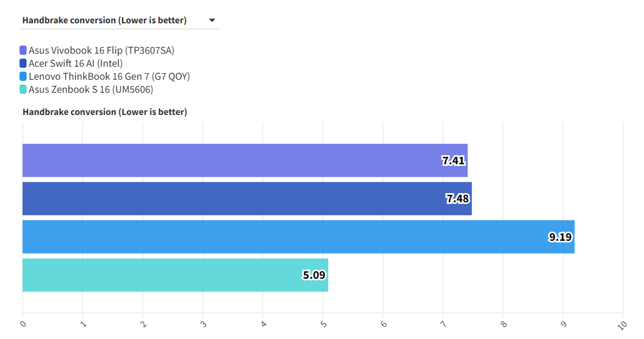The width and height of the screenshot is (644, 339).
Task: Click the 10 tick label on the x-axis
Action: tap(622, 324)
